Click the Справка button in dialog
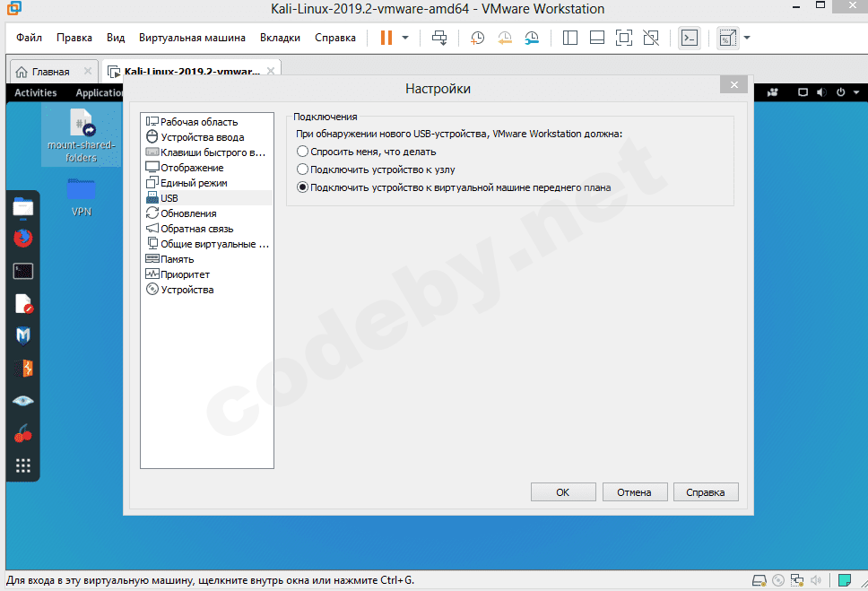The width and height of the screenshot is (868, 591). pos(706,491)
